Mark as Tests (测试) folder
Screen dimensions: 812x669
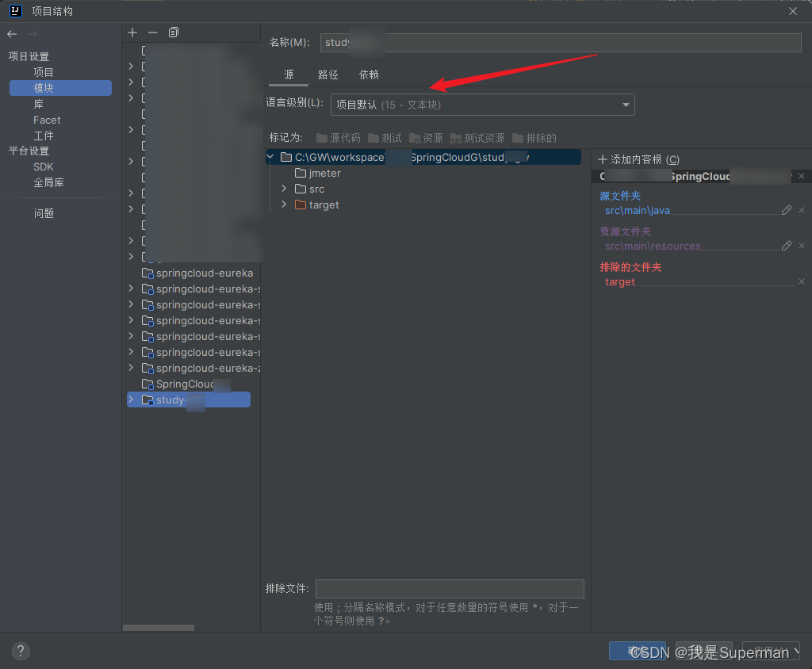tap(385, 138)
